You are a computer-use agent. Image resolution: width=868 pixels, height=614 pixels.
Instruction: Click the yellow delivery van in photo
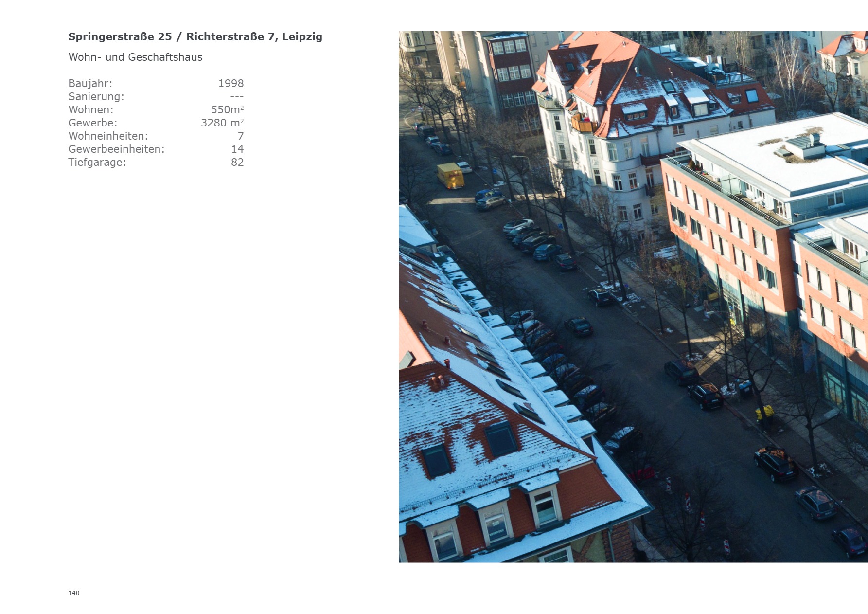click(450, 176)
